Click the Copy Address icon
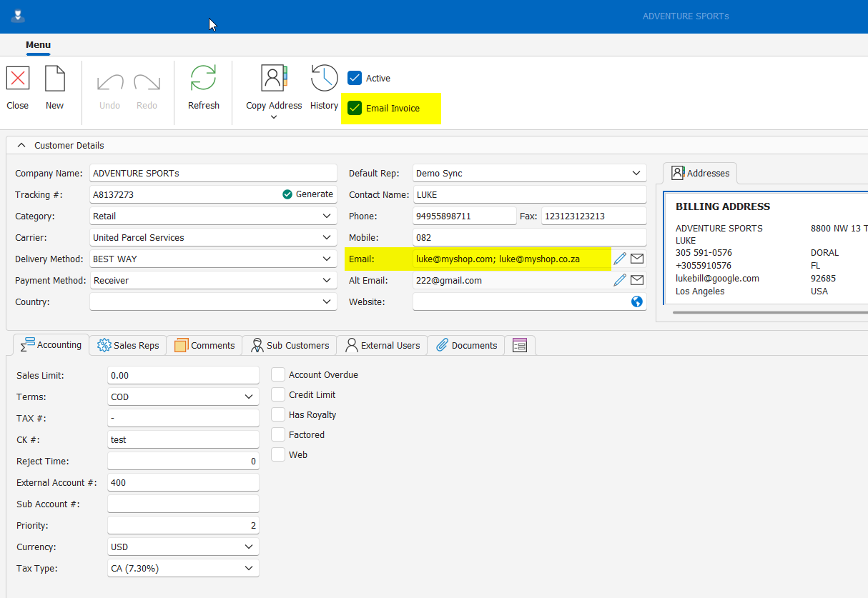The height and width of the screenshot is (598, 868). click(274, 77)
